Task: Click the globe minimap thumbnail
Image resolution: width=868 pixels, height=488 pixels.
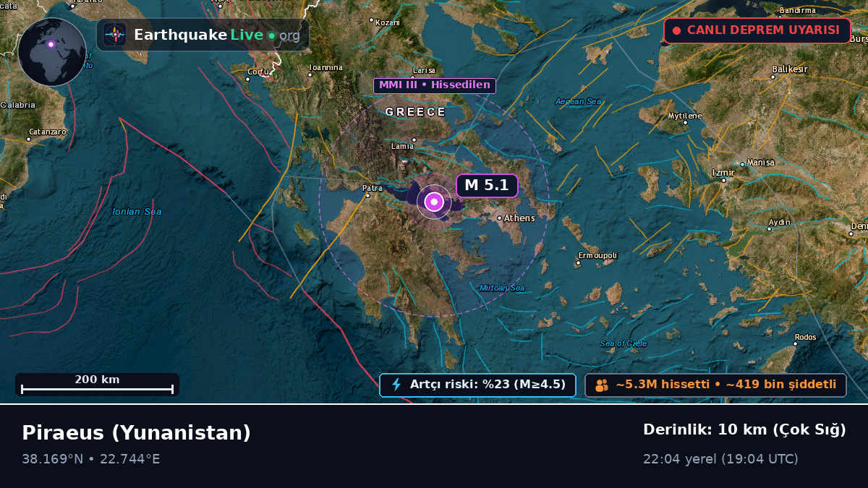Action: point(52,52)
